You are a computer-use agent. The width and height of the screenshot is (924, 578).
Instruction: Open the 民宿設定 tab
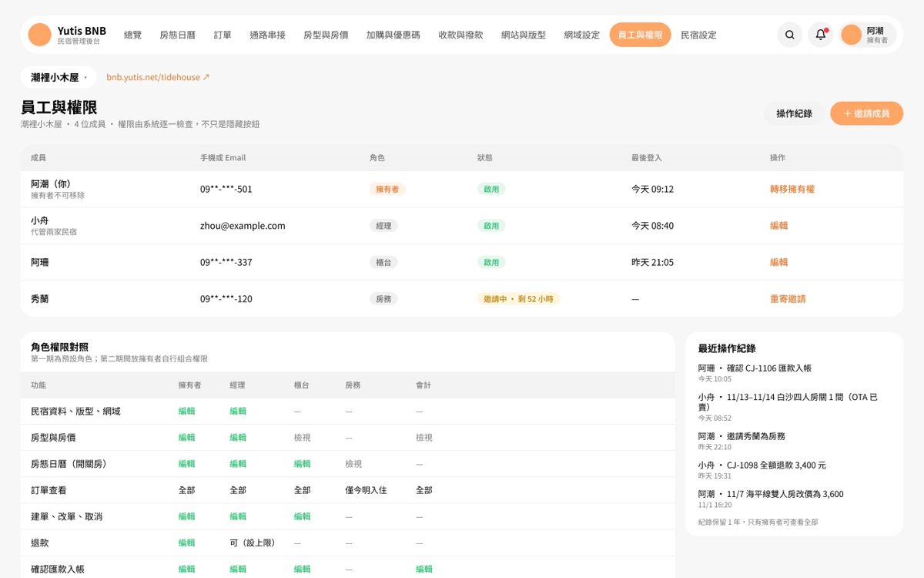pos(698,35)
